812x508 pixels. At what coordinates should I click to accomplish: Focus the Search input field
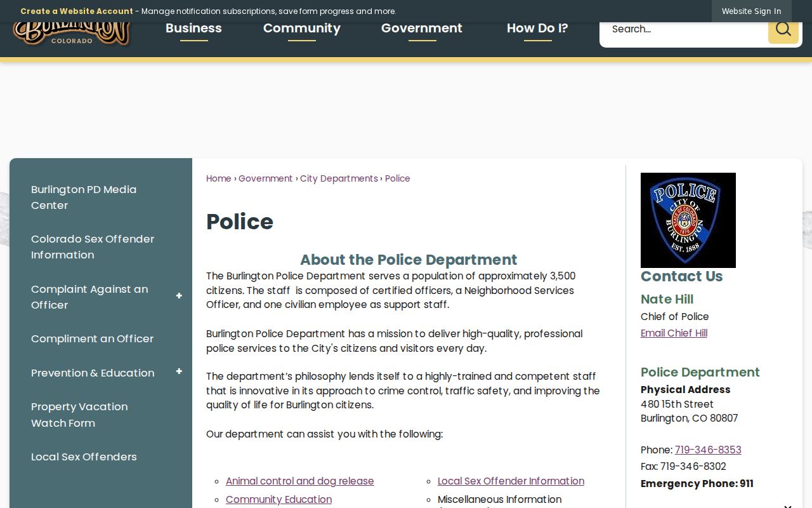683,29
